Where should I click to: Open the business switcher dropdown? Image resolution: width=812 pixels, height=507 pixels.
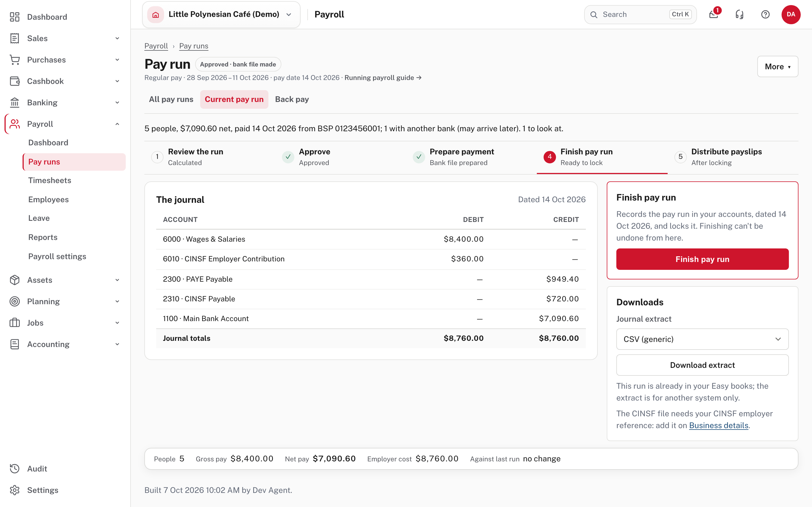point(221,14)
